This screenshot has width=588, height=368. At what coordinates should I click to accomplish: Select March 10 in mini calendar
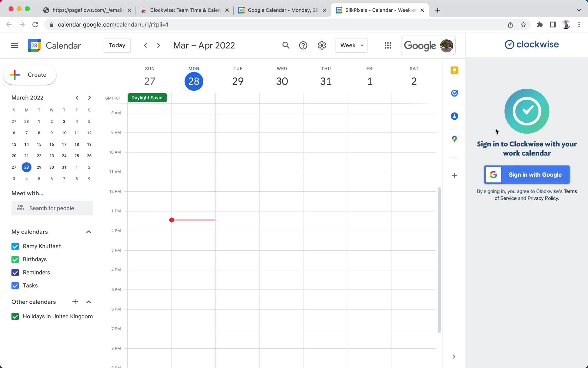(x=64, y=133)
